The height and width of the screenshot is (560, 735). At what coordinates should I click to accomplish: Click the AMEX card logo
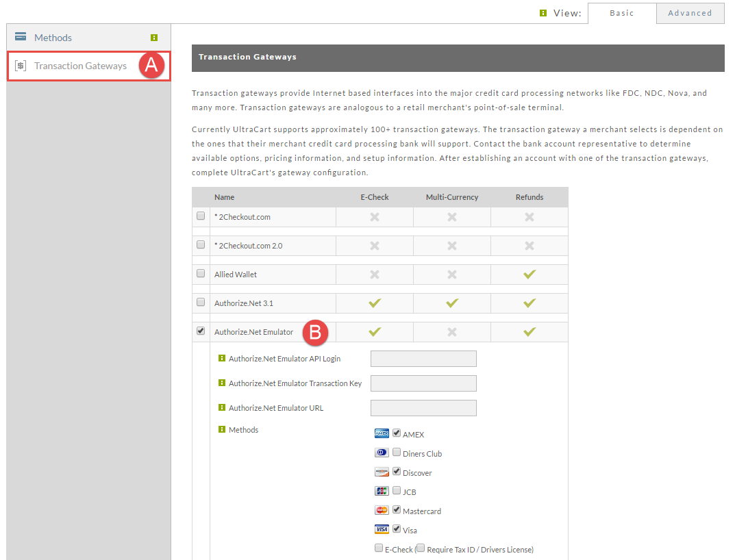[x=382, y=433]
